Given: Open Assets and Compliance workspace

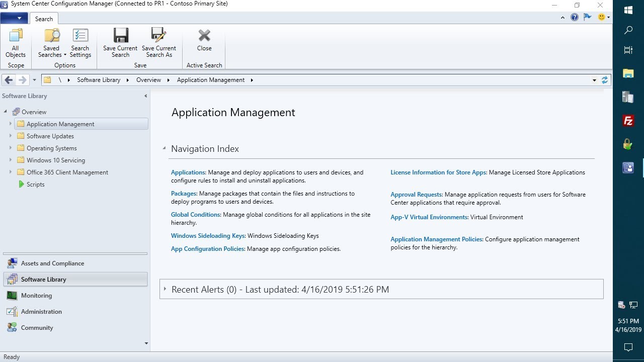Looking at the screenshot, I should (75, 263).
